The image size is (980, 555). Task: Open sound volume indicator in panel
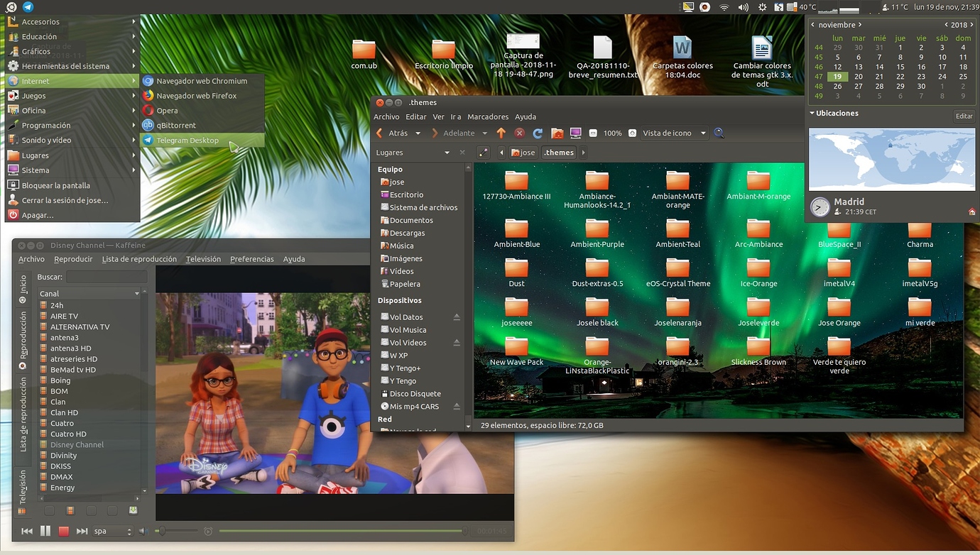coord(743,6)
